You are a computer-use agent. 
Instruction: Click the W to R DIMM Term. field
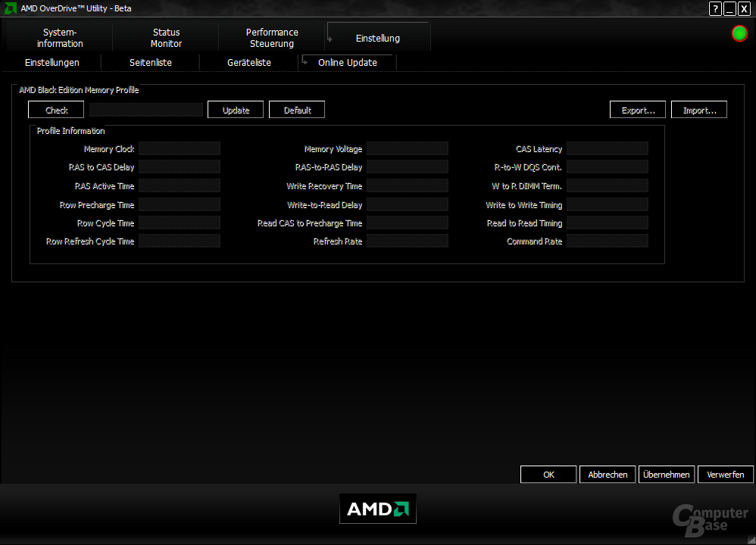tap(608, 185)
